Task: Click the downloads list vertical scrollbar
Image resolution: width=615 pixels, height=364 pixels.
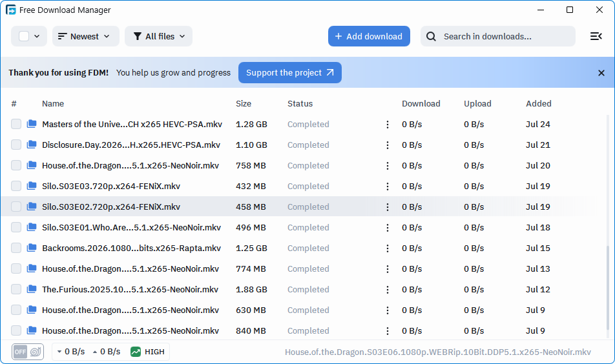Action: click(609, 288)
